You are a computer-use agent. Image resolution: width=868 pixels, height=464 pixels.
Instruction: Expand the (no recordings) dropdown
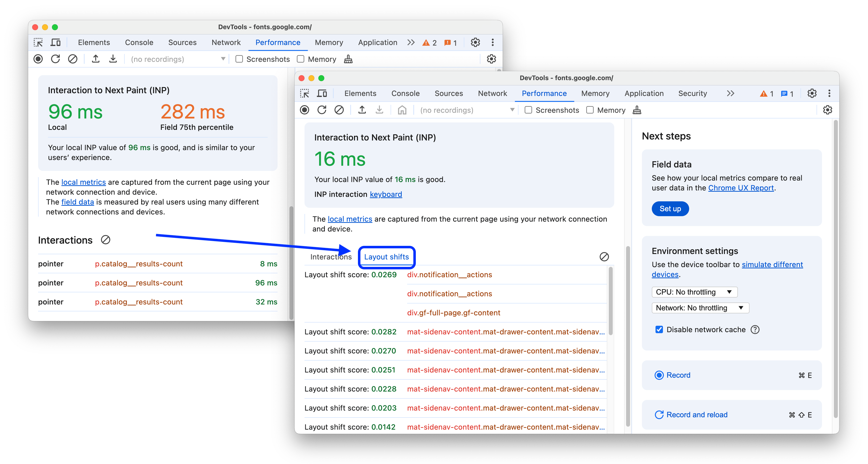(x=513, y=110)
